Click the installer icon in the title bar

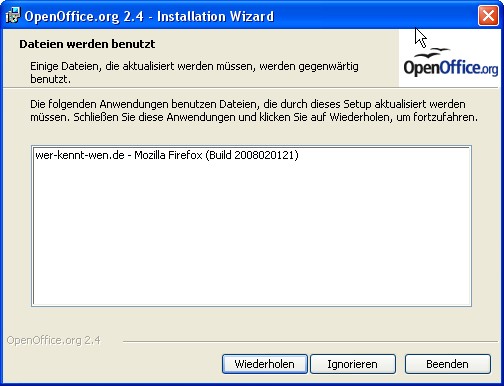[13, 16]
